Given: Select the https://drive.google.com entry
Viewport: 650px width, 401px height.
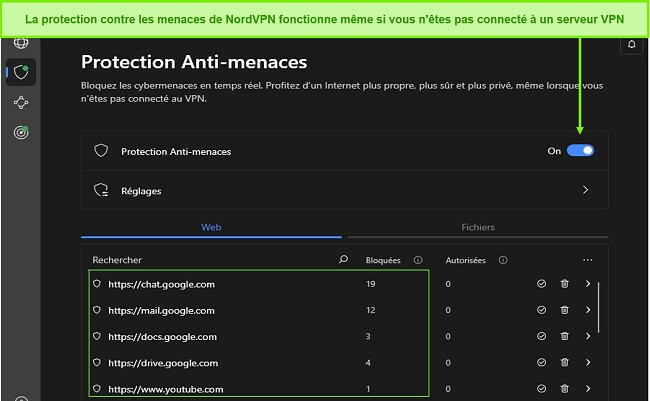Looking at the screenshot, I should tap(163, 363).
